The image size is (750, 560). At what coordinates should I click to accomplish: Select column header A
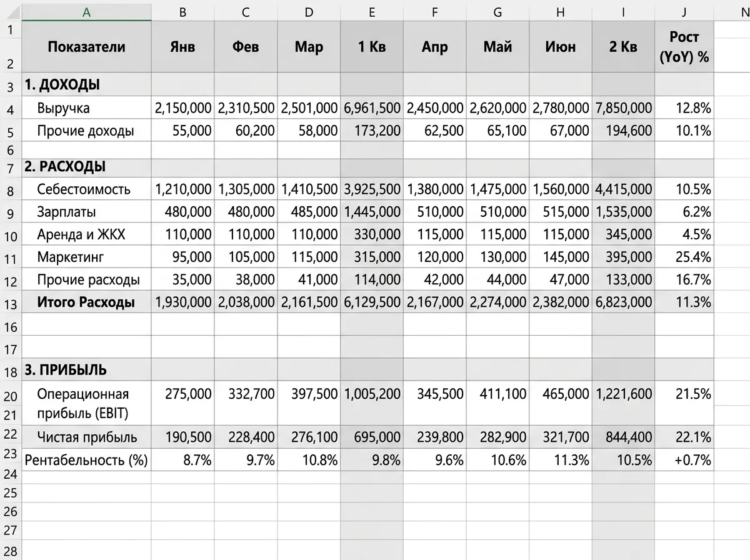point(87,12)
